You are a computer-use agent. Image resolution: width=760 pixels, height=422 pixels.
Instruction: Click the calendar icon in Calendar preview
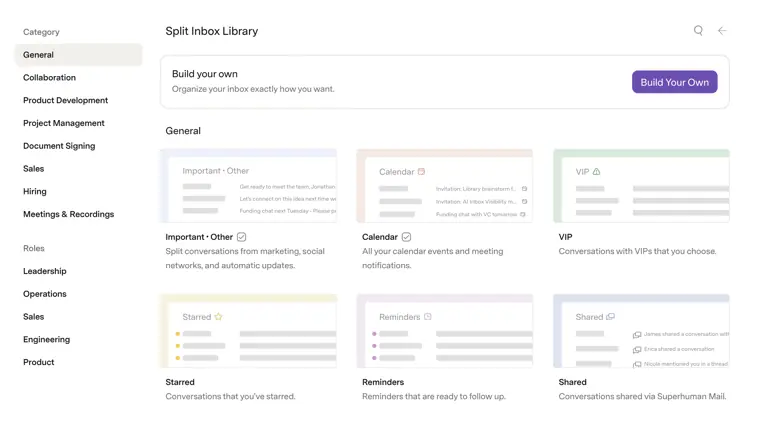pos(421,172)
